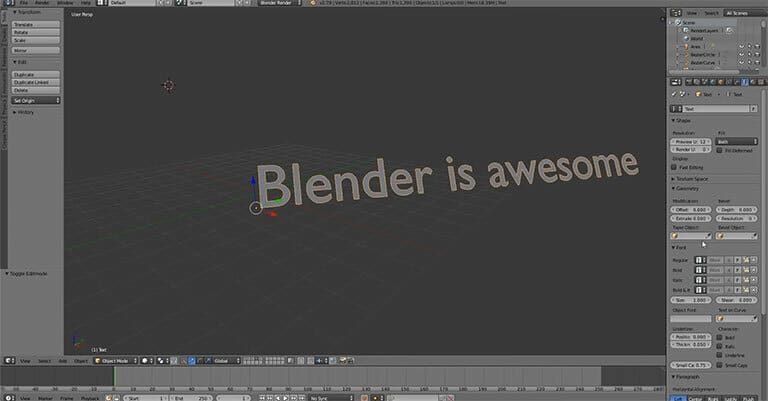Screen dimensions: 768x401
Task: Open the Set Origin dropdown
Action: (x=36, y=100)
